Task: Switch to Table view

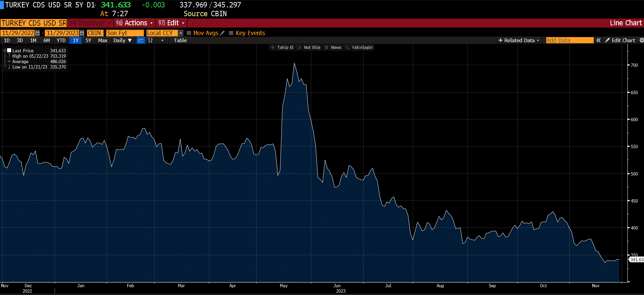Action: [180, 41]
